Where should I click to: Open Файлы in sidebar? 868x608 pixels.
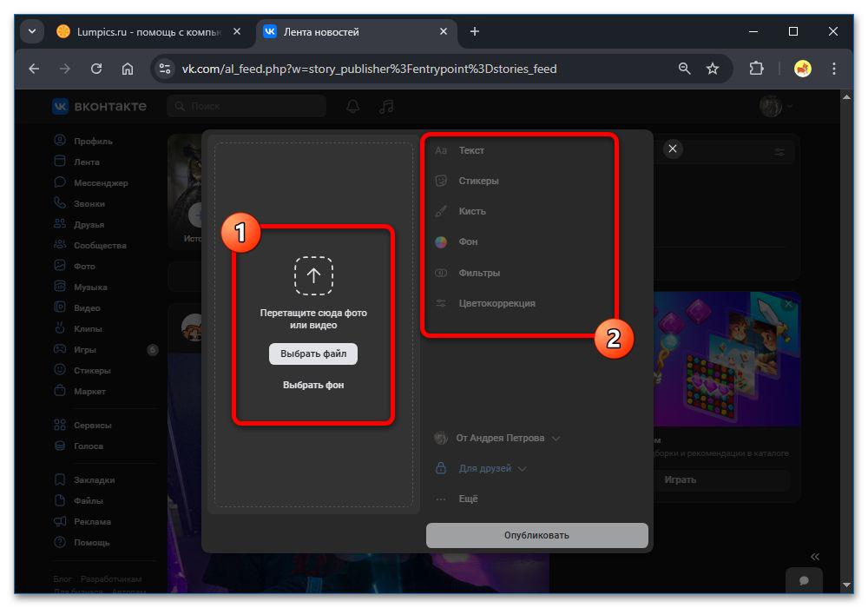click(79, 500)
